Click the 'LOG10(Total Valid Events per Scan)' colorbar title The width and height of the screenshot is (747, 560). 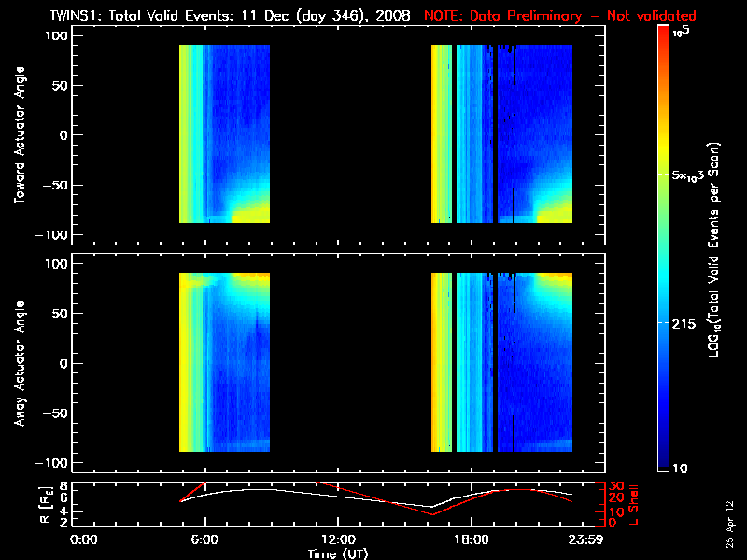tap(713, 249)
